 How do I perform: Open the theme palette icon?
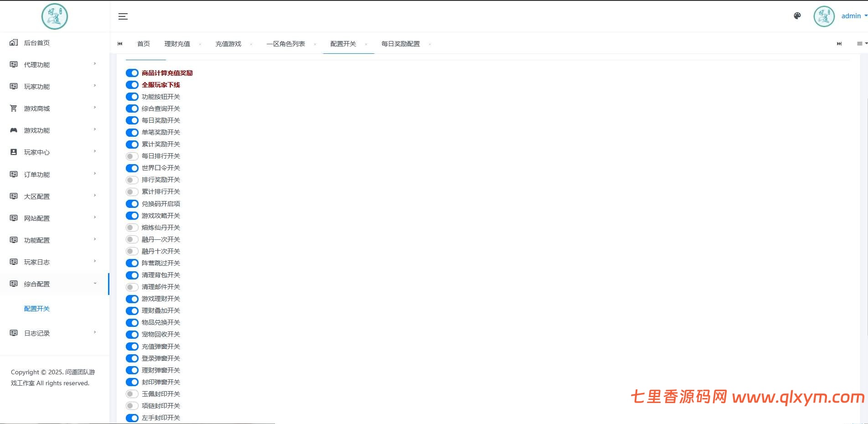click(797, 16)
